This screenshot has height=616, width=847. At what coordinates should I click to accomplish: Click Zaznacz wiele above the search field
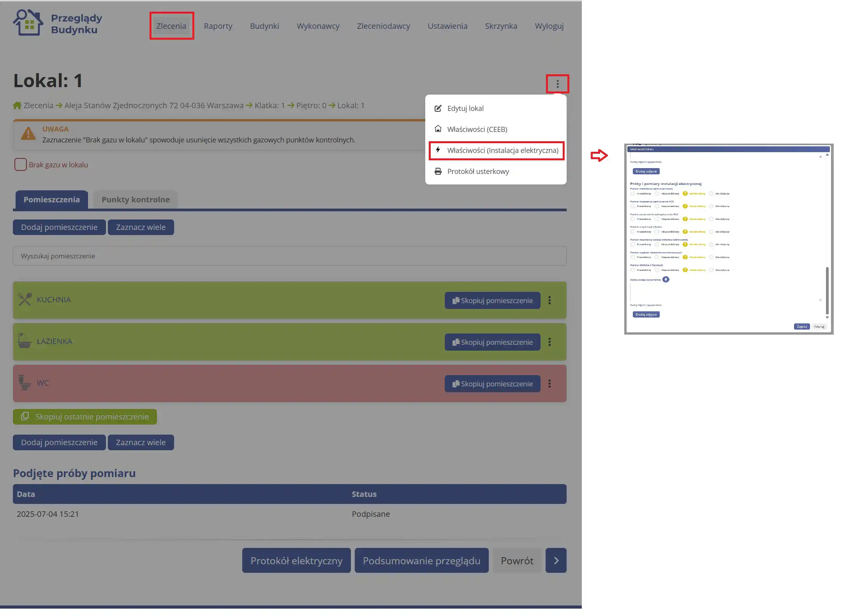[141, 227]
